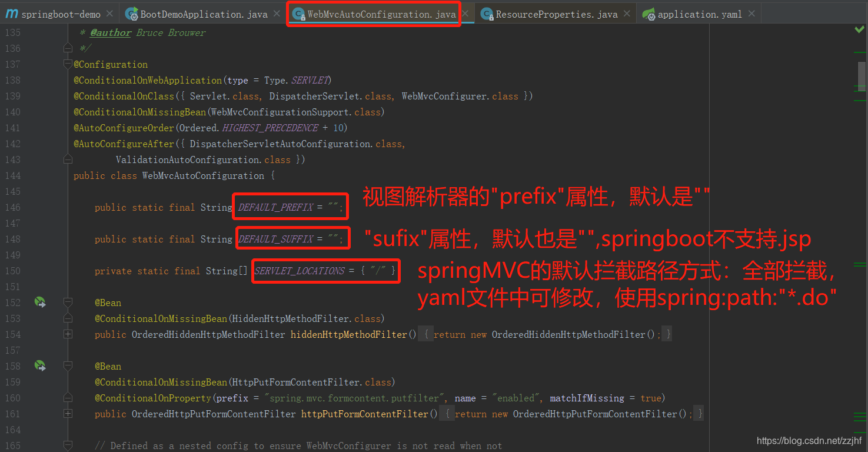Open the ResourceProperties.java tab
868x452 pixels.
[556, 14]
